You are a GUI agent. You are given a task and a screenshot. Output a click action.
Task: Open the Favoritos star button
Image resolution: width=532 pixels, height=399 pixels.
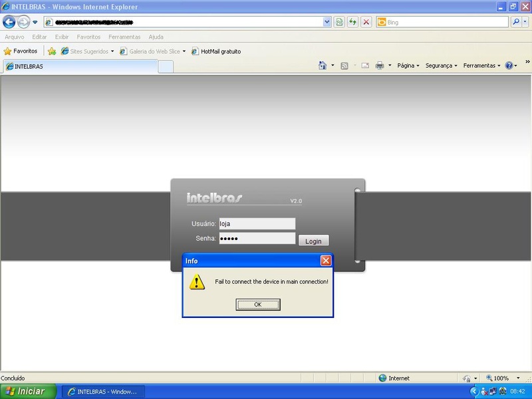coord(21,51)
